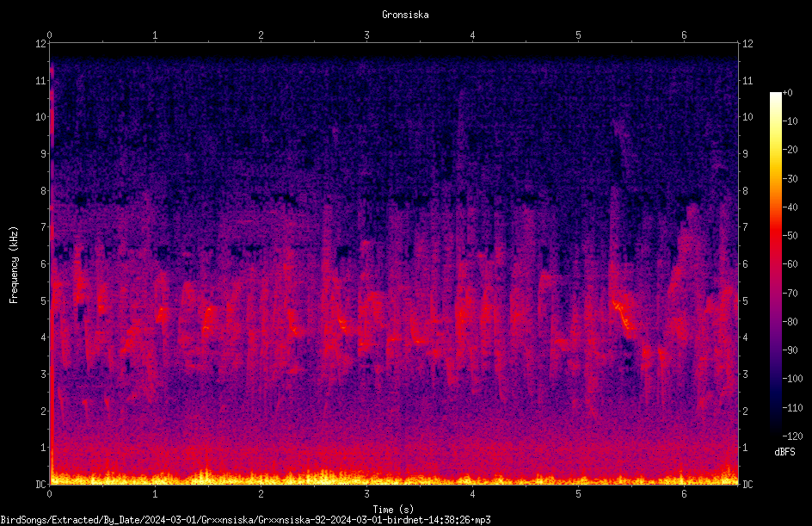Click the Frequency (kHz) axis title
Screen dimensions: 812x526
(x=14, y=264)
